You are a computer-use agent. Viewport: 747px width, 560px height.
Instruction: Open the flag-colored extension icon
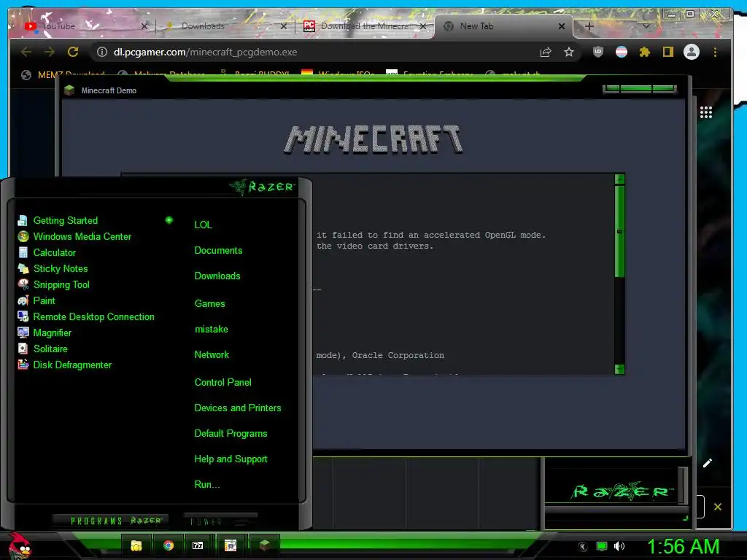coord(622,52)
